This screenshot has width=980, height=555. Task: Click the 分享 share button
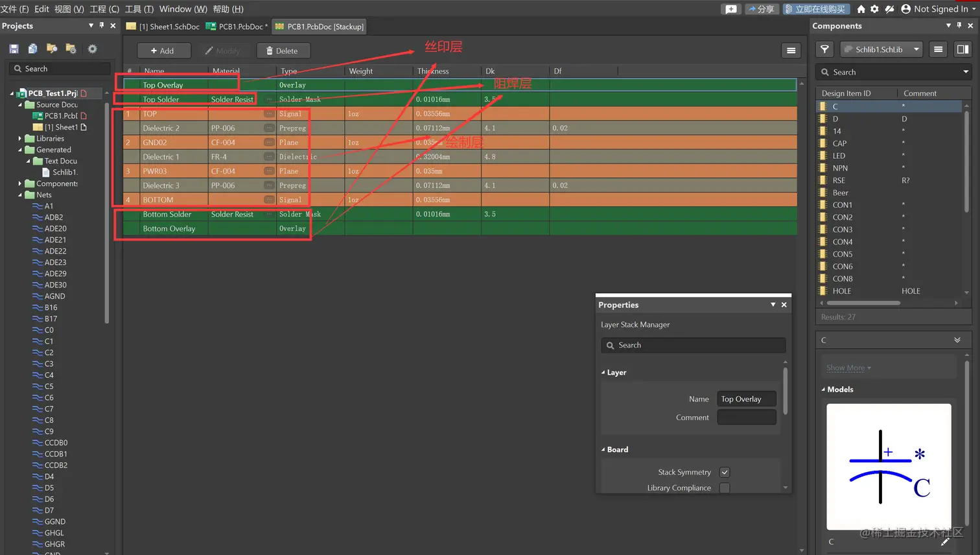click(x=761, y=9)
